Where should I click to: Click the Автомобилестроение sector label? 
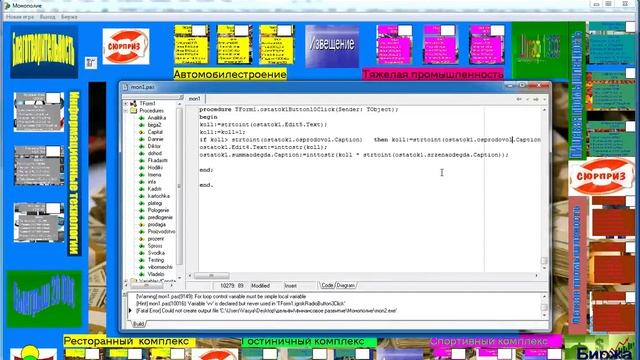(230, 74)
